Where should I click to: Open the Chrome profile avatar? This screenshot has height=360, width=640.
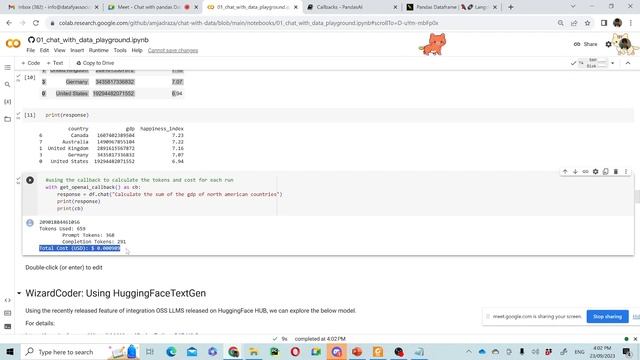618,23
